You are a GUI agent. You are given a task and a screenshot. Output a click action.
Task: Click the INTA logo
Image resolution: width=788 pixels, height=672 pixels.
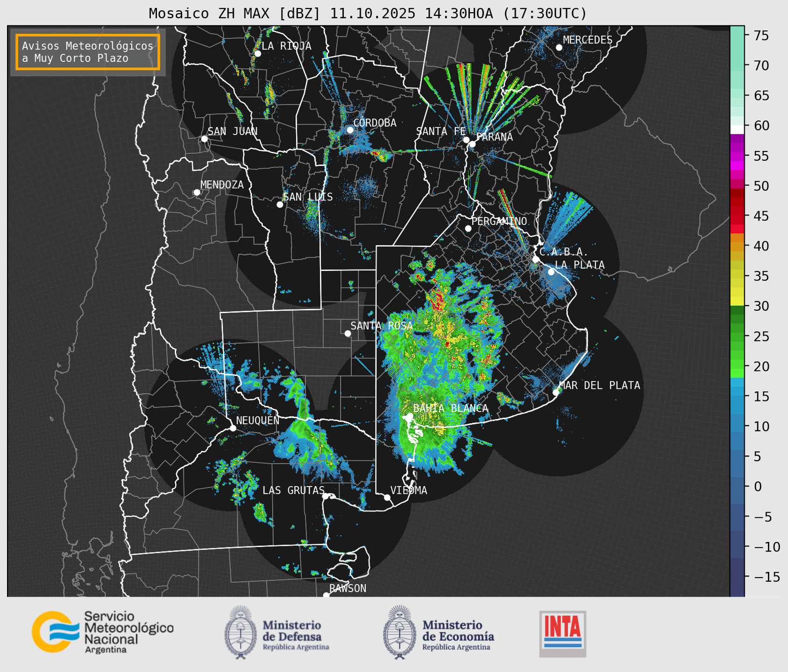point(562,633)
